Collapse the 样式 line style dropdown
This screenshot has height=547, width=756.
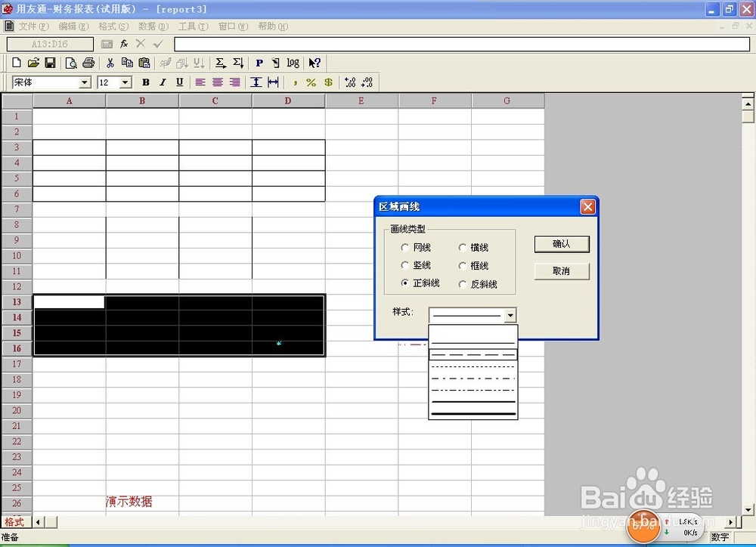pos(510,316)
